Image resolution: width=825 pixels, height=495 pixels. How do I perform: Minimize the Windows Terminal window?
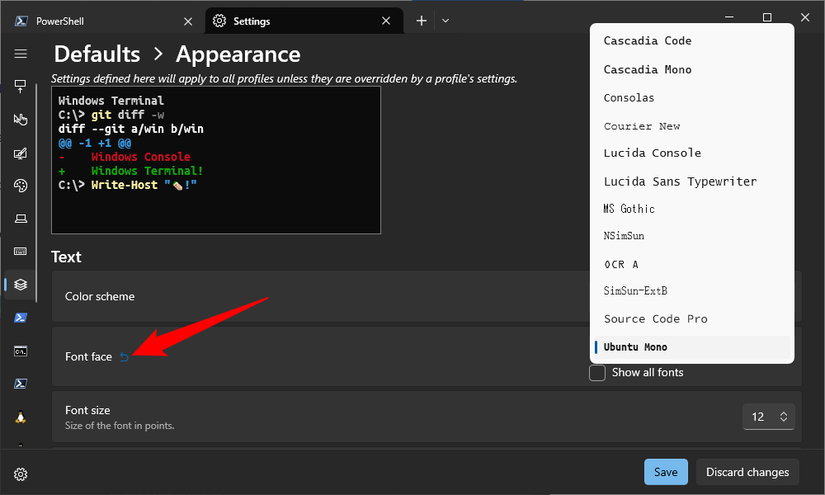[729, 17]
